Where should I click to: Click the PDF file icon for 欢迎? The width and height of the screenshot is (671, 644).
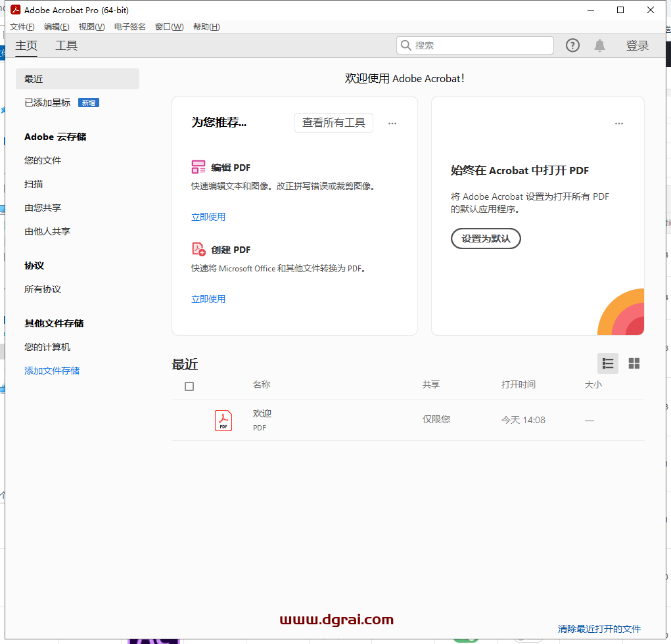223,420
